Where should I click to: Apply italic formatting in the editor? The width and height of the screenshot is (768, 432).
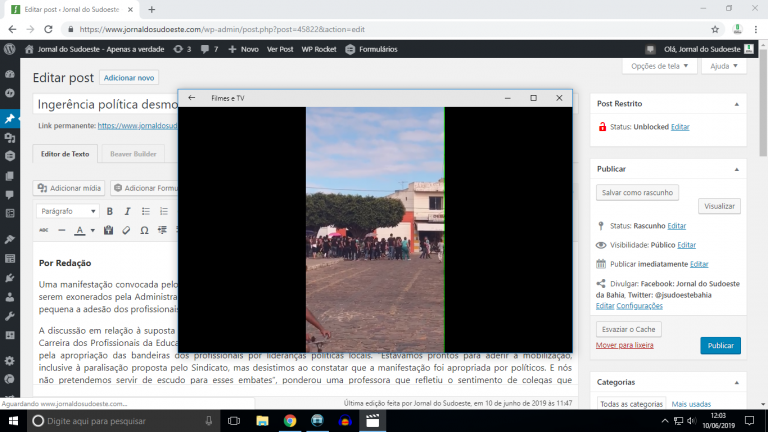[127, 211]
